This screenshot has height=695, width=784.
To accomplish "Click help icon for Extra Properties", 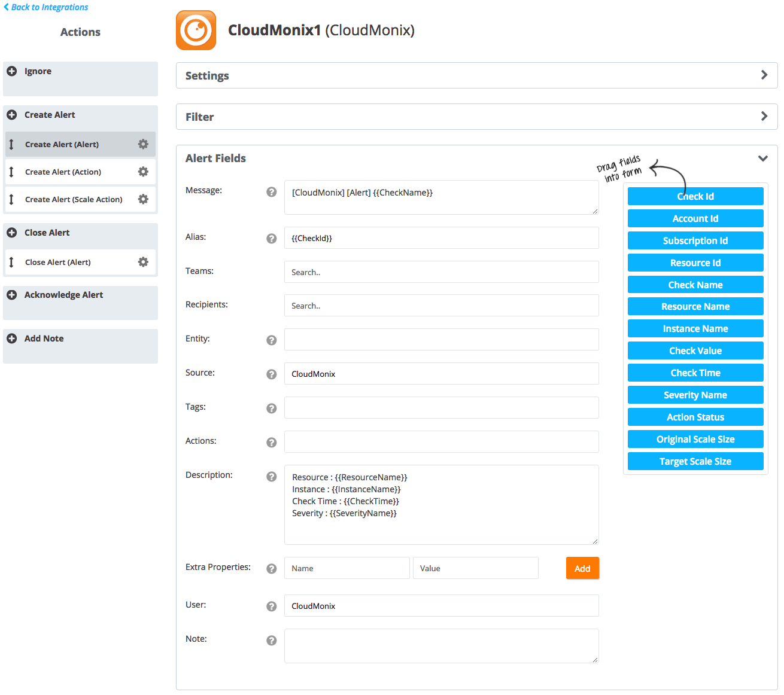I will click(272, 569).
